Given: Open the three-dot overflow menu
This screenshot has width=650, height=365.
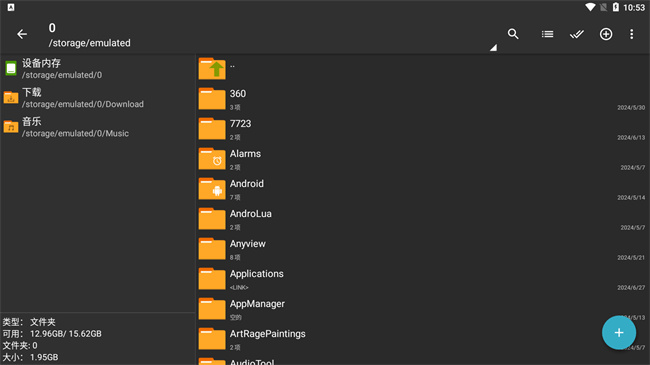Looking at the screenshot, I should (631, 34).
